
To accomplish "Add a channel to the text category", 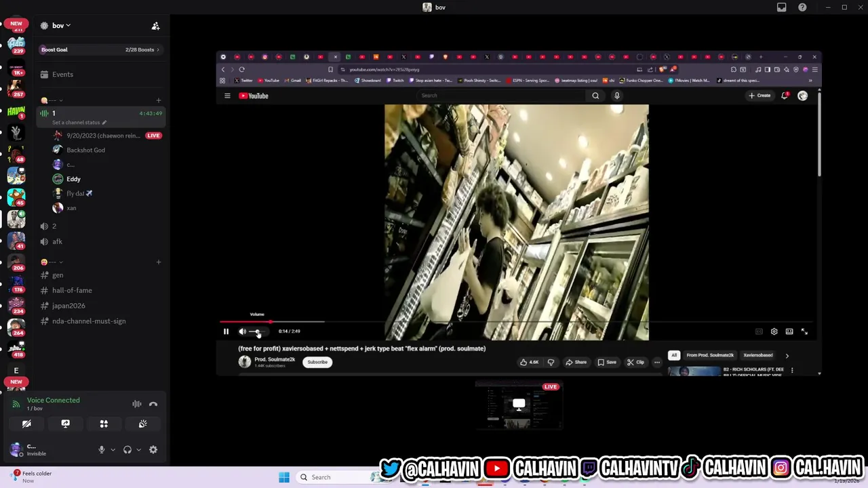I will pyautogui.click(x=159, y=262).
